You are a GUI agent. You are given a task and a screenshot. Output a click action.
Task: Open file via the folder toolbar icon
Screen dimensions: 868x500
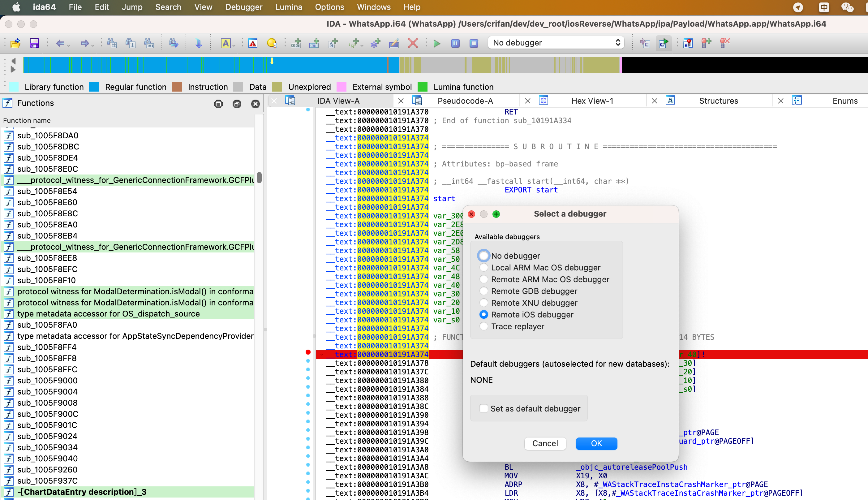coord(15,43)
